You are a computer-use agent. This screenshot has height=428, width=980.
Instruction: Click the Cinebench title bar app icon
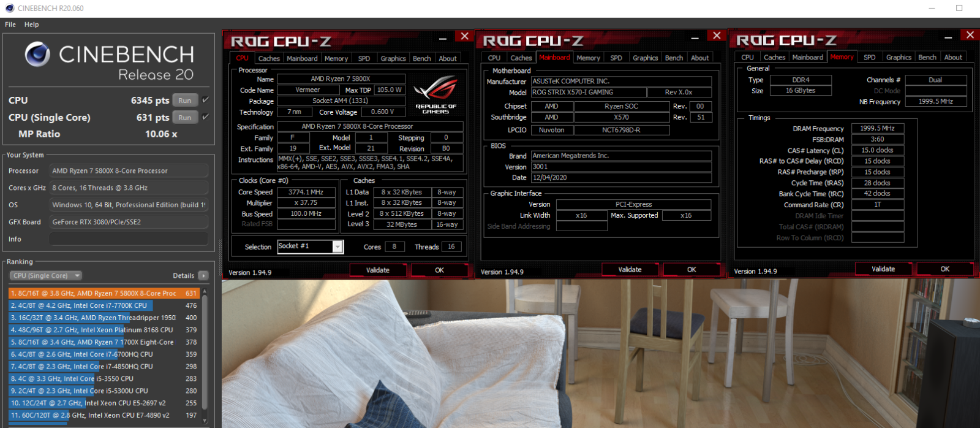click(9, 8)
